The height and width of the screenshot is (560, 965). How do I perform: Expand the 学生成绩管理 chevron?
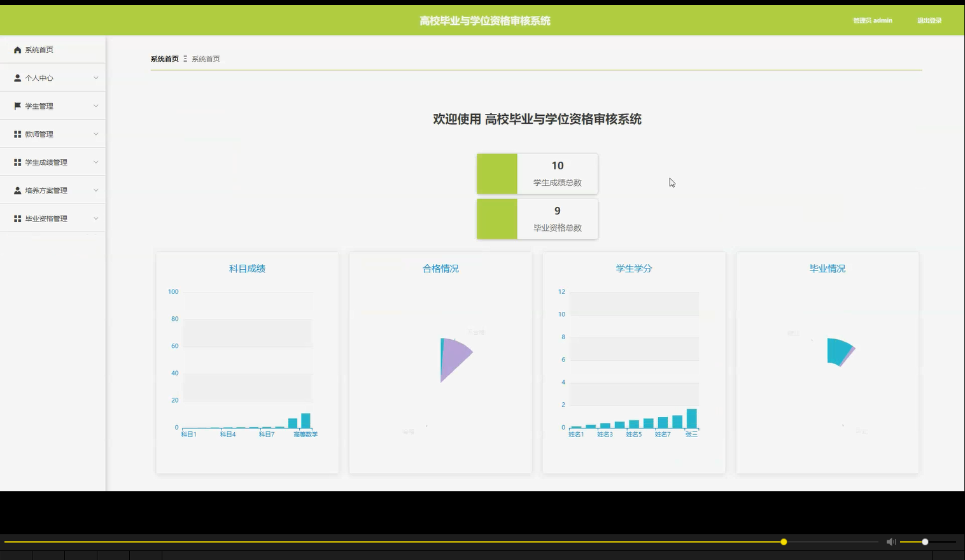96,162
